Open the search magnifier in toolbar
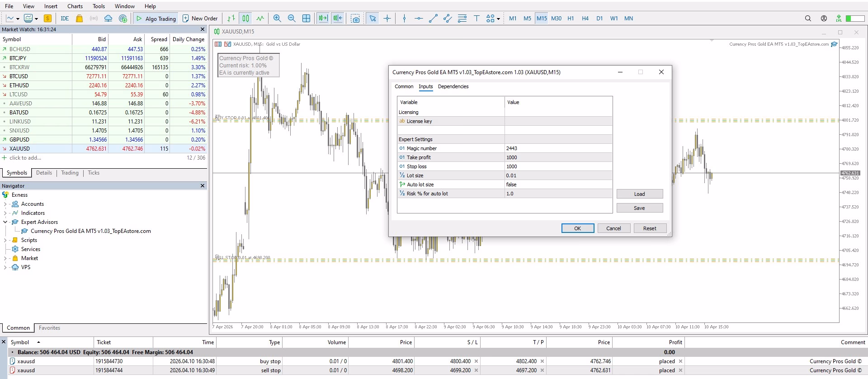868x379 pixels. click(808, 19)
